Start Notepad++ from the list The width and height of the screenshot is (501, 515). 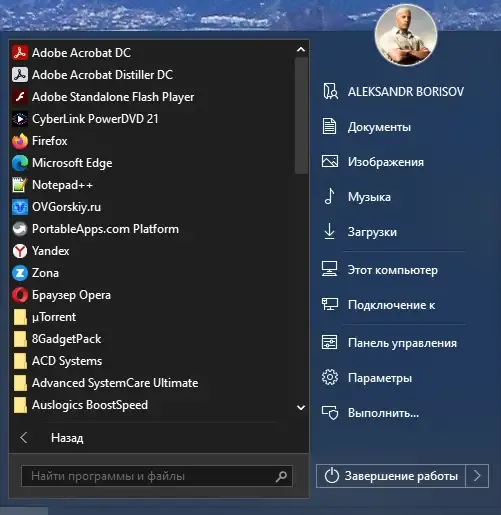20,185
